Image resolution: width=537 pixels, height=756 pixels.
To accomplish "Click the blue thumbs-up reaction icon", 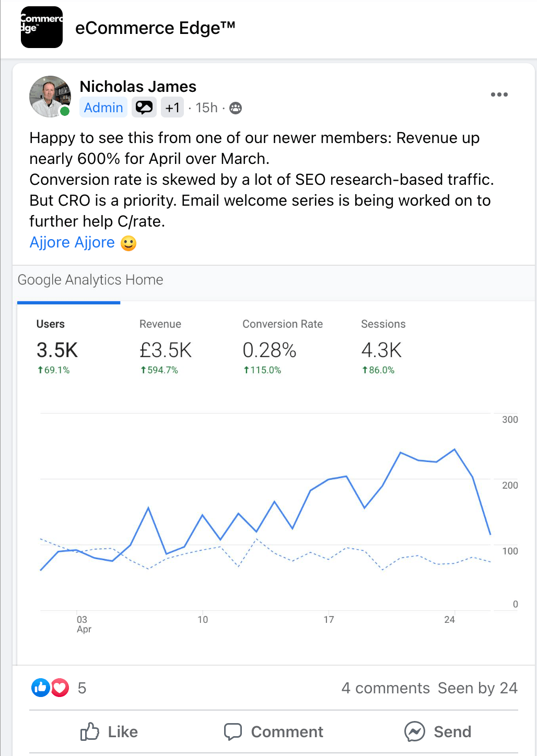I will [41, 688].
